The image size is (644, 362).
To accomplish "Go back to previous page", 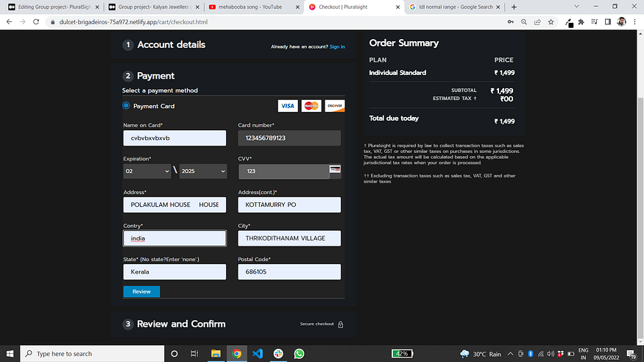I will coord(9,22).
